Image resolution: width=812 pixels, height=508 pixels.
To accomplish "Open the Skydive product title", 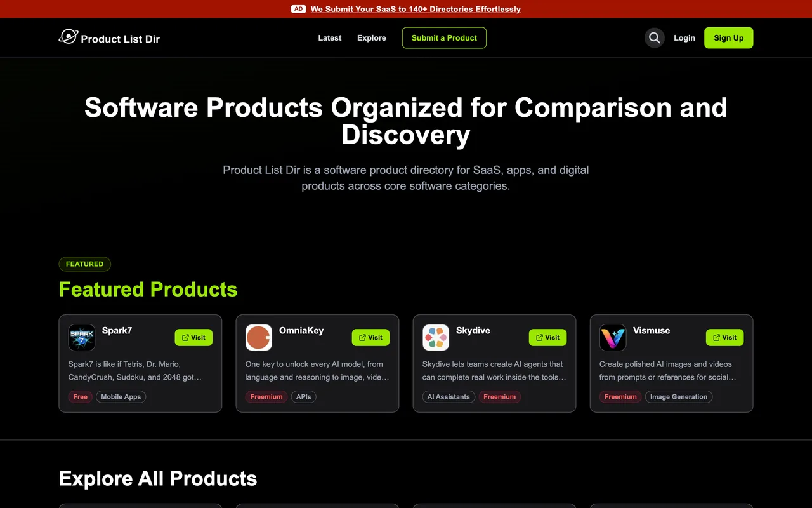I will click(x=473, y=330).
